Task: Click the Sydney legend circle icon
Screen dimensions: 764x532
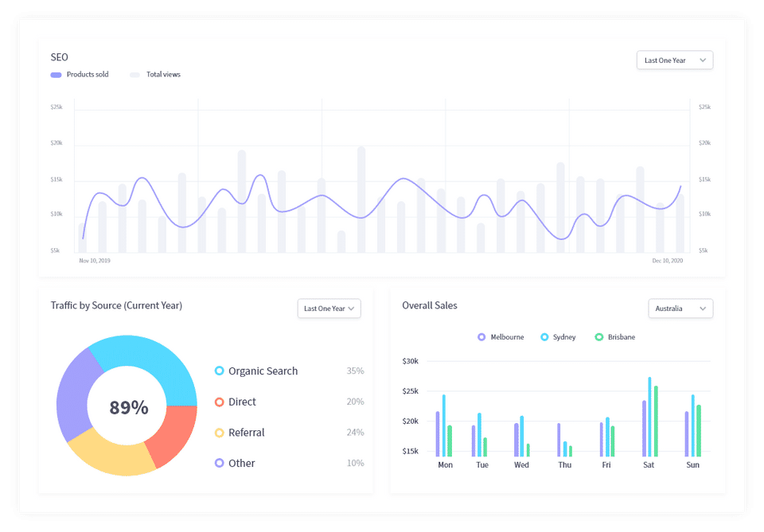Action: coord(544,337)
